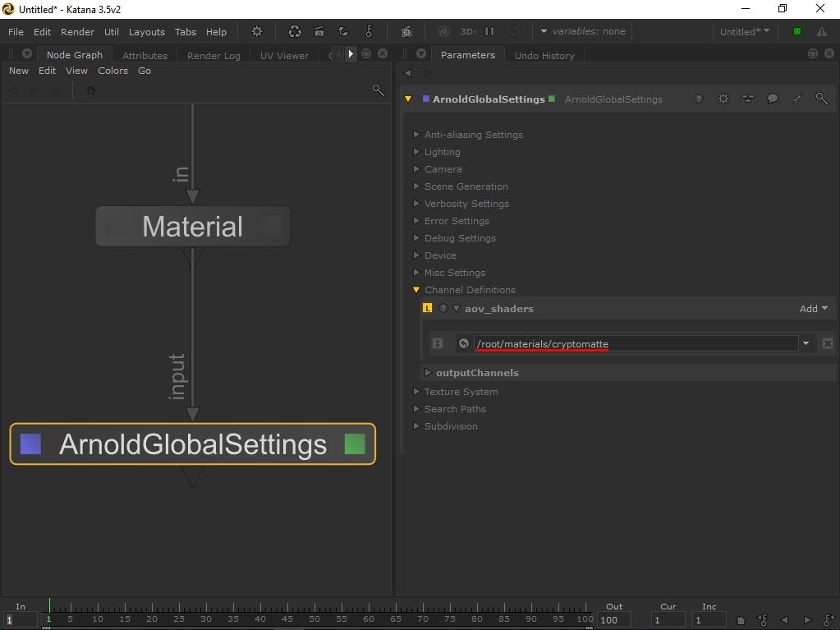Switch to the Undo History tab
840x630 pixels.
click(x=544, y=55)
